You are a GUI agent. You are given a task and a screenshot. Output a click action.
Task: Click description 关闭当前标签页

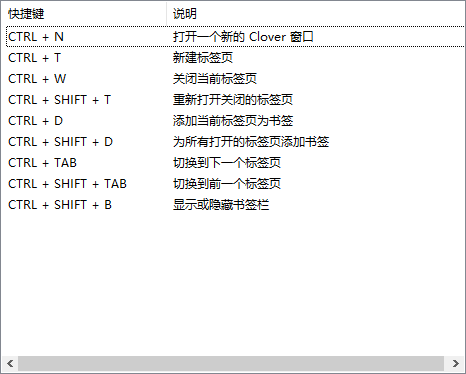[x=215, y=79]
